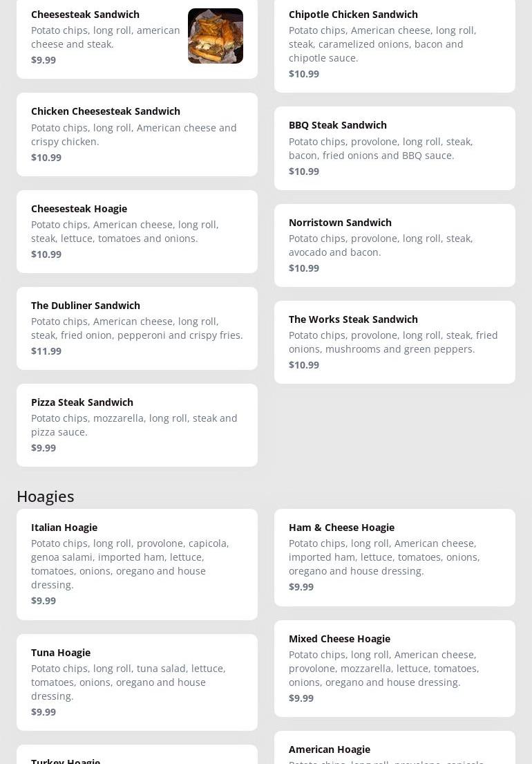Add the Tuna Hoagie menu item
The height and width of the screenshot is (764, 532).
coord(137,682)
